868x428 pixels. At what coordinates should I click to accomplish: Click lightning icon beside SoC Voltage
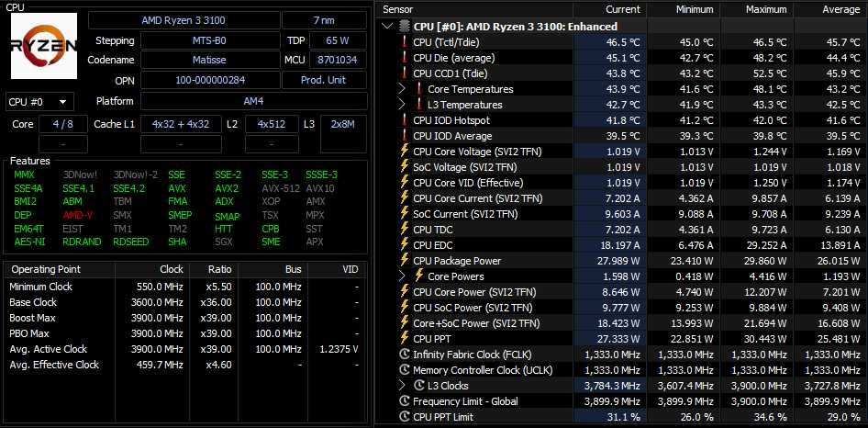(x=404, y=167)
